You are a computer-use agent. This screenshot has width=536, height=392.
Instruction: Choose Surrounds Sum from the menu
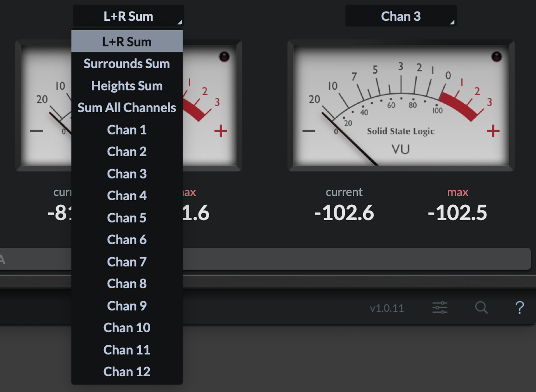point(127,63)
